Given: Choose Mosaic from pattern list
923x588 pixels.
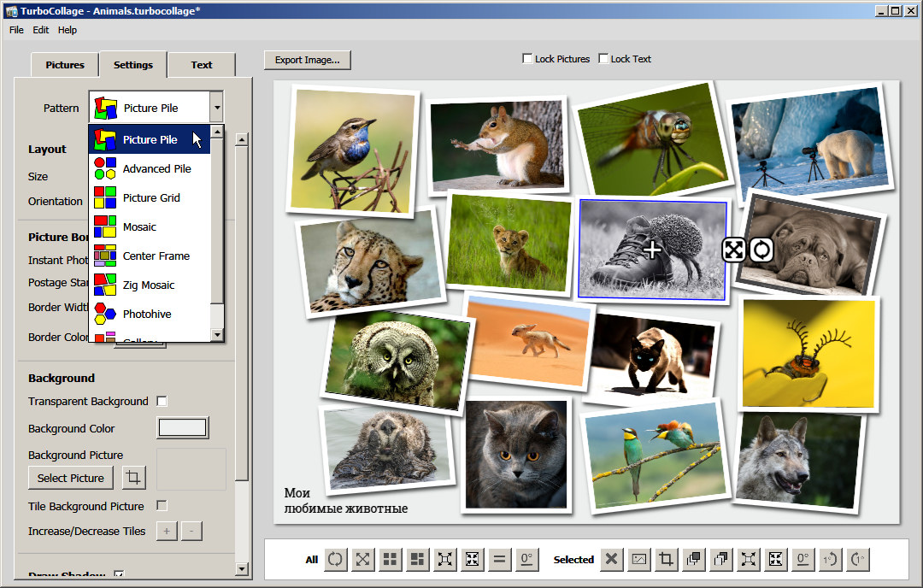Looking at the screenshot, I should click(139, 226).
